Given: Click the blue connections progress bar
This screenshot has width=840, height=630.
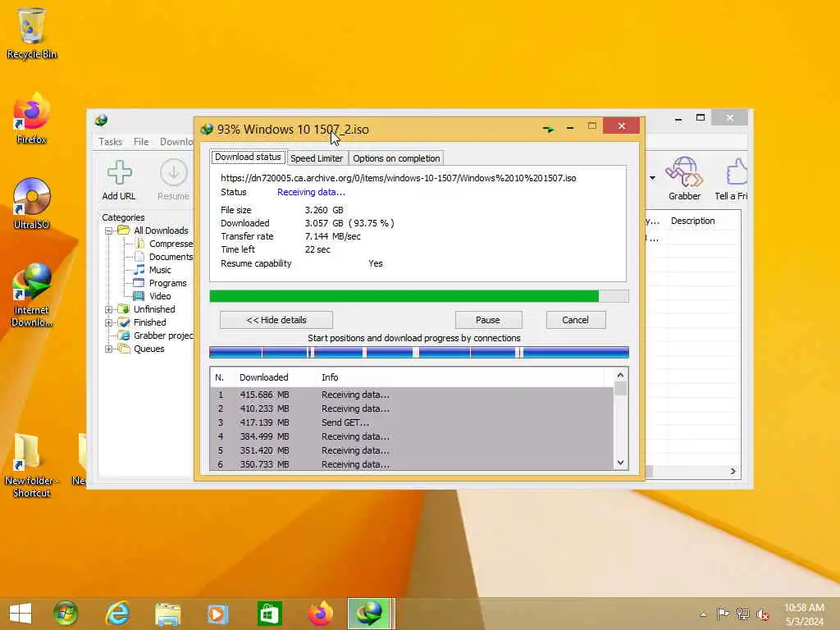Looking at the screenshot, I should [x=419, y=353].
